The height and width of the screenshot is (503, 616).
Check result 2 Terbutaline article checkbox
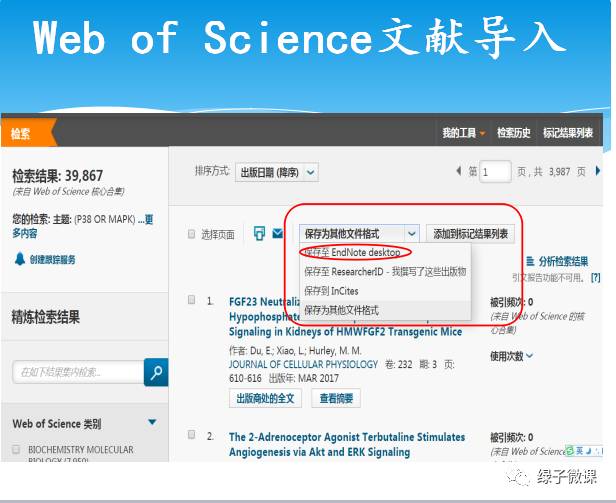pos(191,434)
